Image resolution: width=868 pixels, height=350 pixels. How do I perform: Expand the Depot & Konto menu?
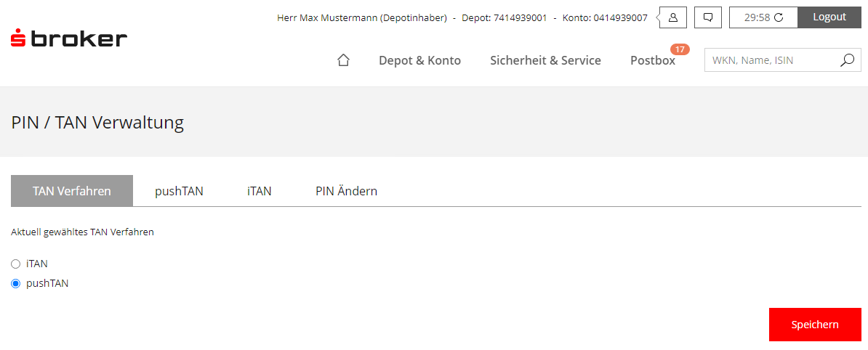pos(419,60)
